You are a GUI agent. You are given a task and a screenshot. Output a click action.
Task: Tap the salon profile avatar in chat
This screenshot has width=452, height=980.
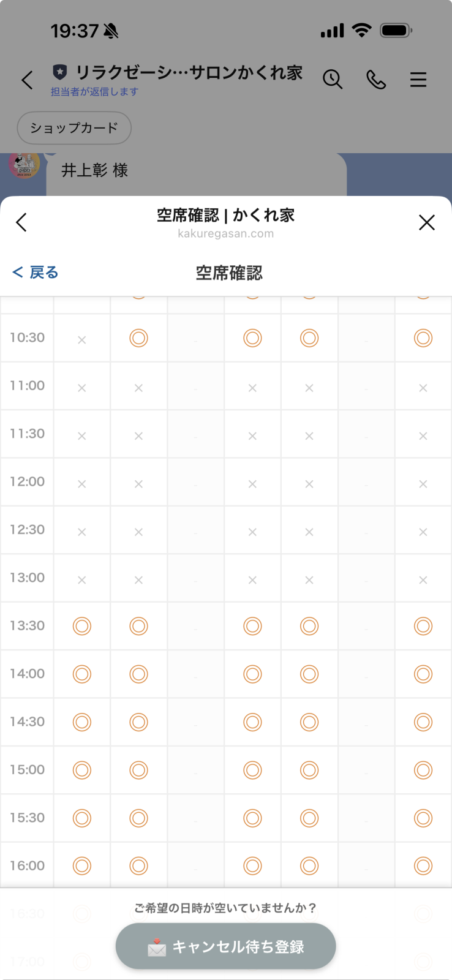[x=24, y=164]
